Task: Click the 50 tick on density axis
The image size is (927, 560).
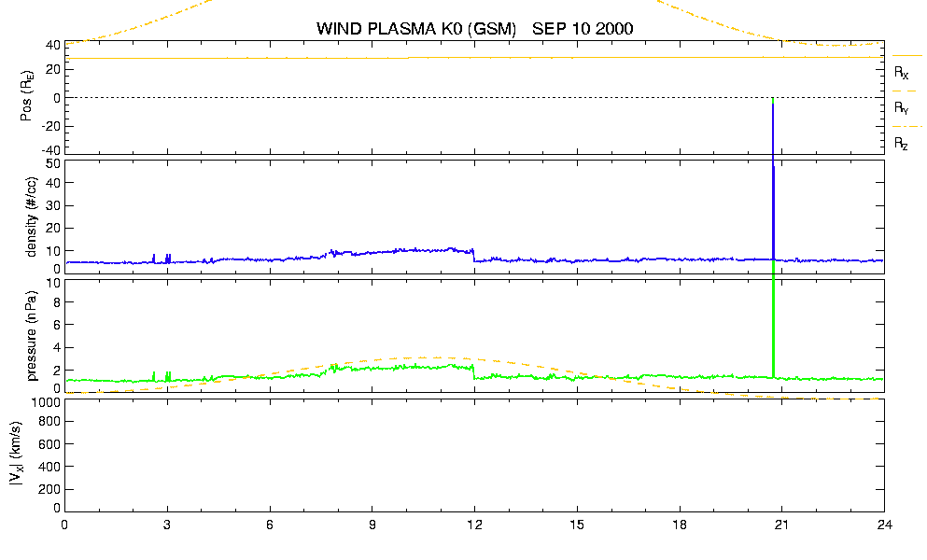Action: point(53,163)
